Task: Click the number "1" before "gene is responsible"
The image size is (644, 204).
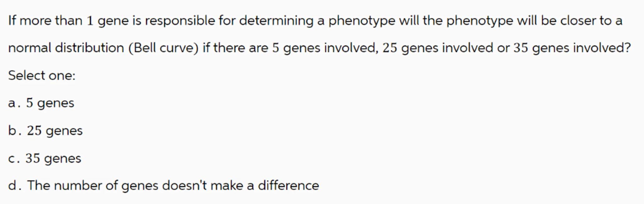Action: (x=90, y=21)
